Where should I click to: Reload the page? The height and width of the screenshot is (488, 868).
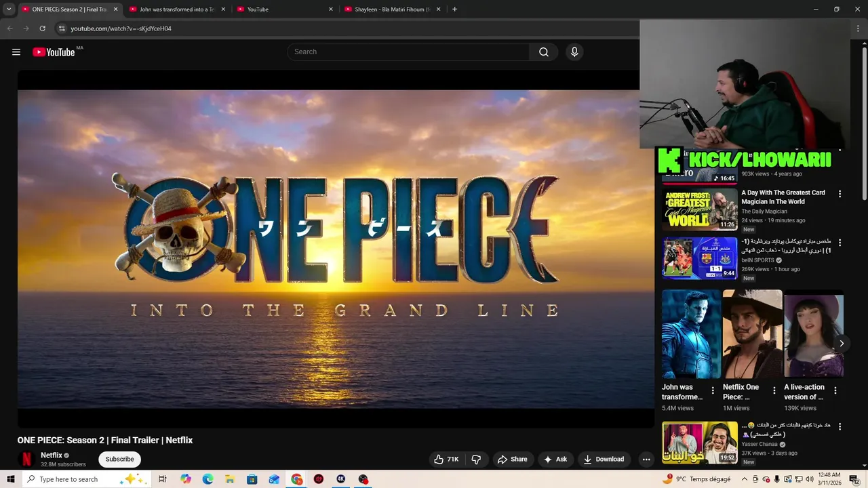(x=43, y=28)
